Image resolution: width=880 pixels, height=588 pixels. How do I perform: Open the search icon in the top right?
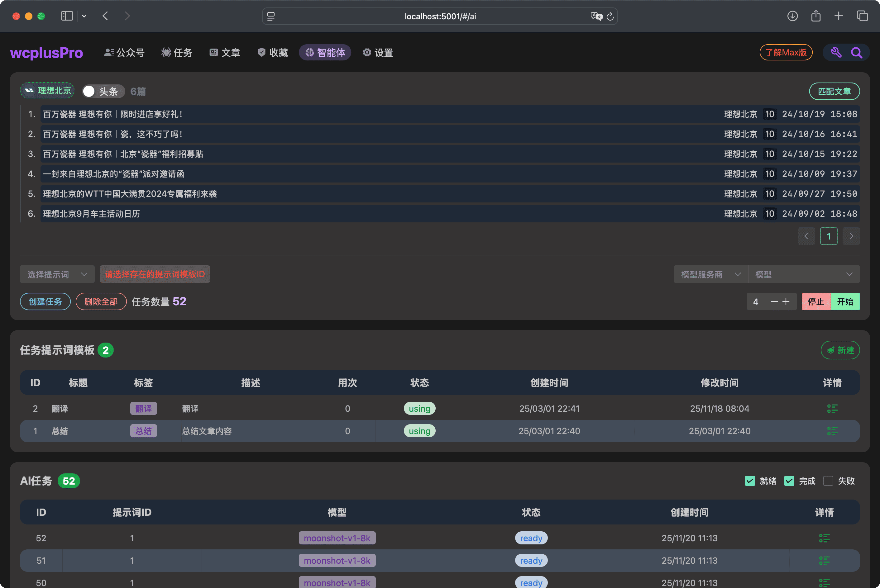click(856, 53)
